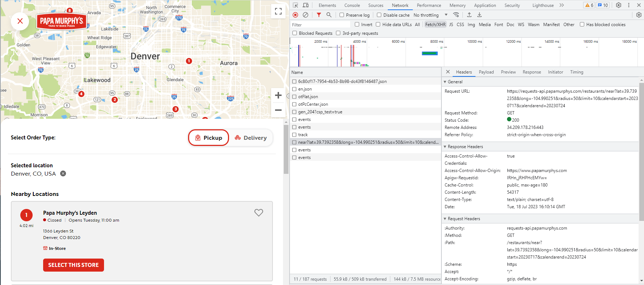Favorite Papa Murphy's Leyden with heart icon

pyautogui.click(x=258, y=213)
